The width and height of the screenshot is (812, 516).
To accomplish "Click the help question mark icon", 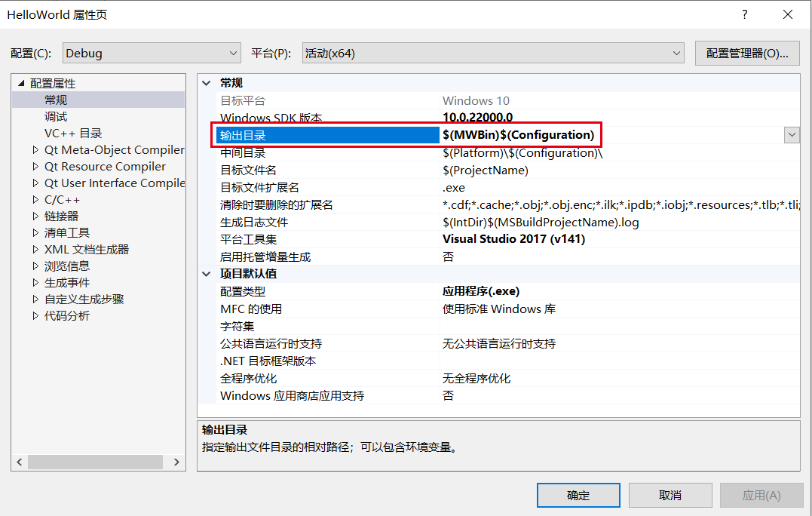I will click(x=744, y=14).
